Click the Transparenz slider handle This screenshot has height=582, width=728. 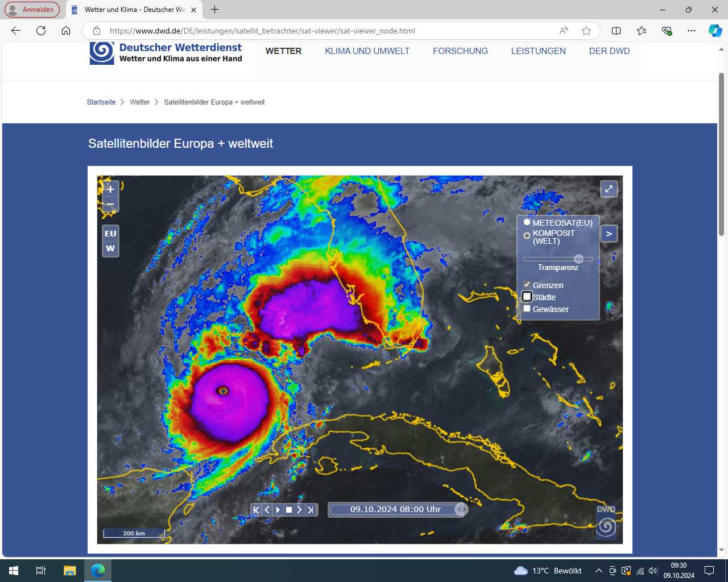(578, 259)
